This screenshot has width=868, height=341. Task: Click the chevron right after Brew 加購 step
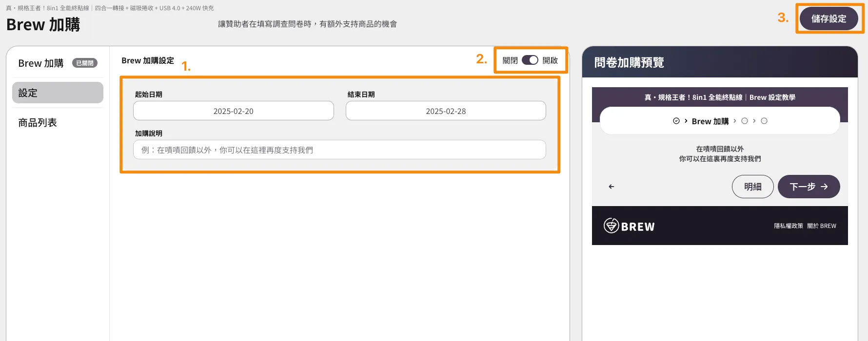735,121
